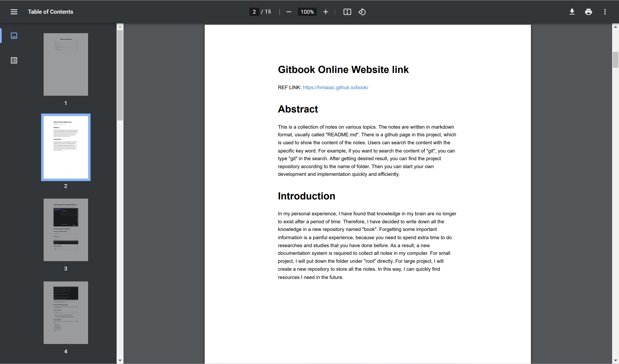Click the Introduction heading
Viewport: 619px width, 364px height.
tap(306, 196)
